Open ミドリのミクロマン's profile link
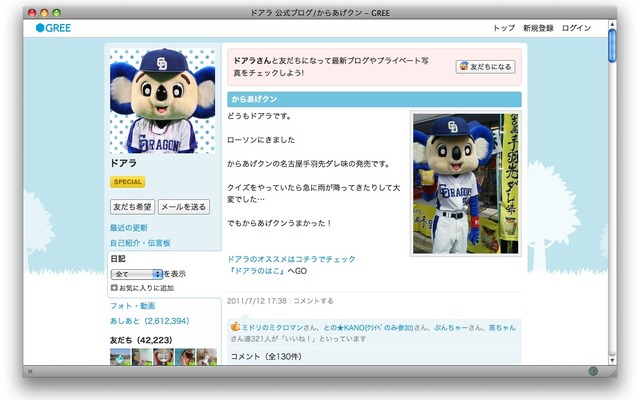 [x=272, y=328]
